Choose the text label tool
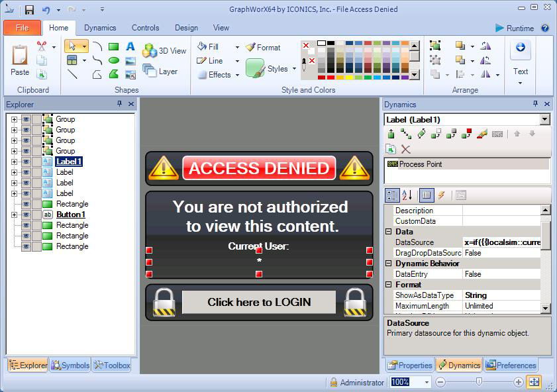Viewport: 557px width, 392px height. (x=130, y=46)
